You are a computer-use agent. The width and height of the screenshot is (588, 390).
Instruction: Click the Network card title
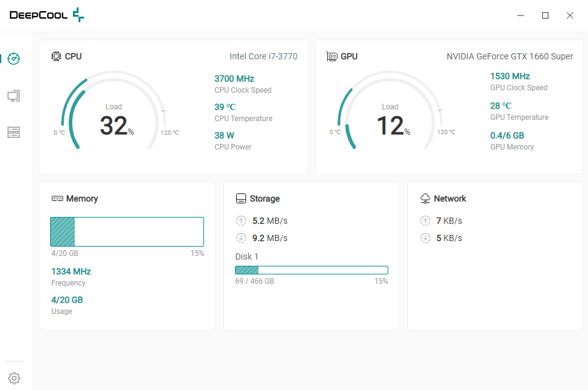coord(450,198)
